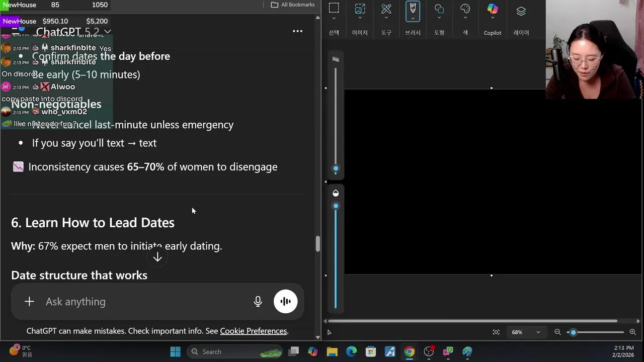Click the Paint tools (도구) icon

(386, 8)
